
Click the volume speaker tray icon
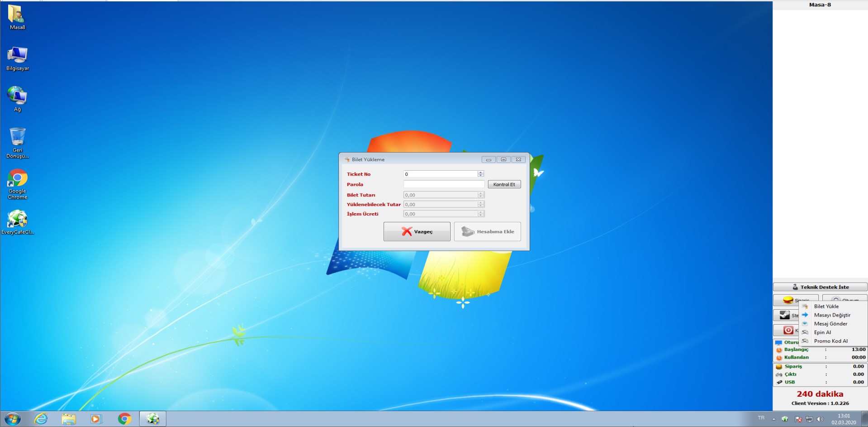(820, 419)
